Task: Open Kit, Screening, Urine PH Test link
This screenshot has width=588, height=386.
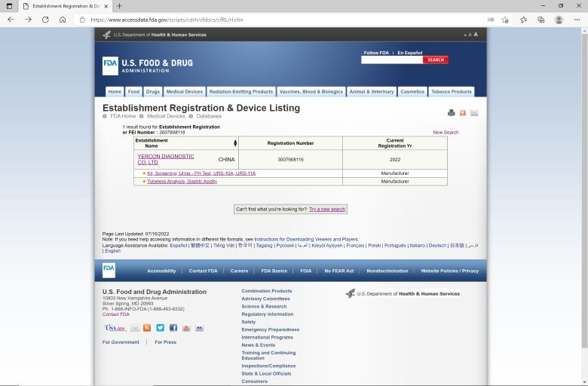Action: (201, 173)
